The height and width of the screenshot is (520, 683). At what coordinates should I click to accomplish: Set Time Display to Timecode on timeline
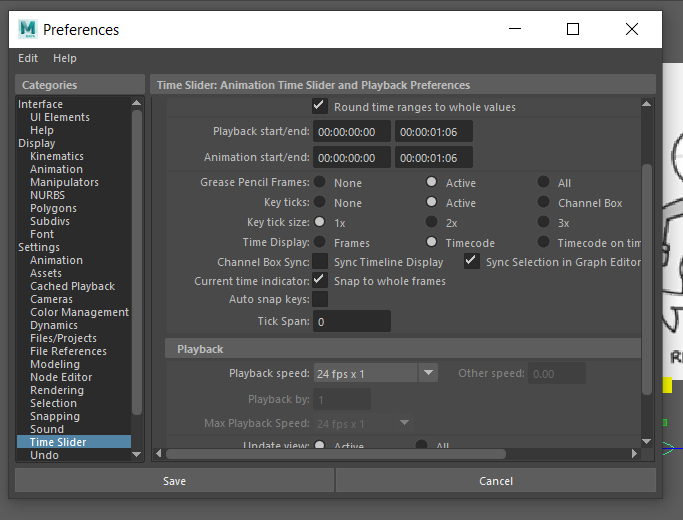click(543, 242)
